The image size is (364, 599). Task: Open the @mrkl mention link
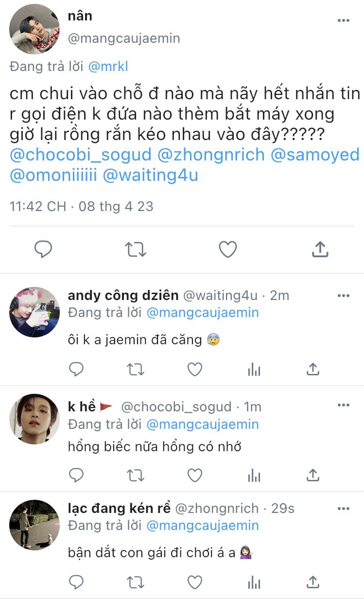108,67
